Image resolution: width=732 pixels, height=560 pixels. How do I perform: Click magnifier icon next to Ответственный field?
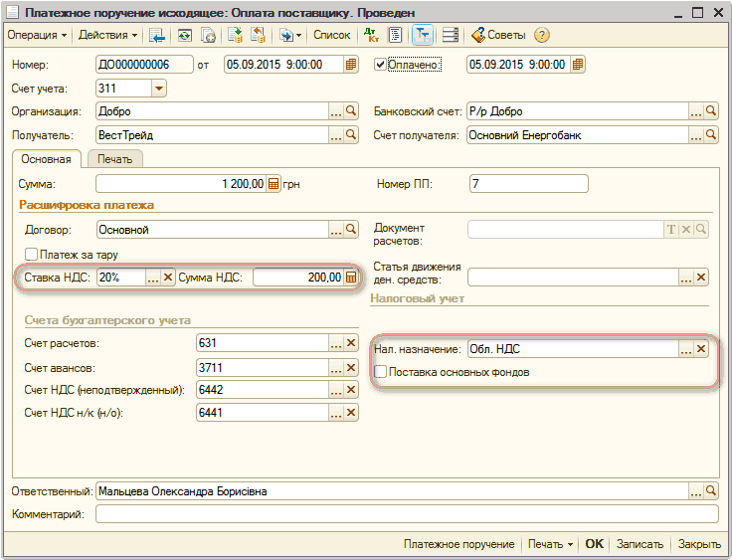[x=710, y=490]
